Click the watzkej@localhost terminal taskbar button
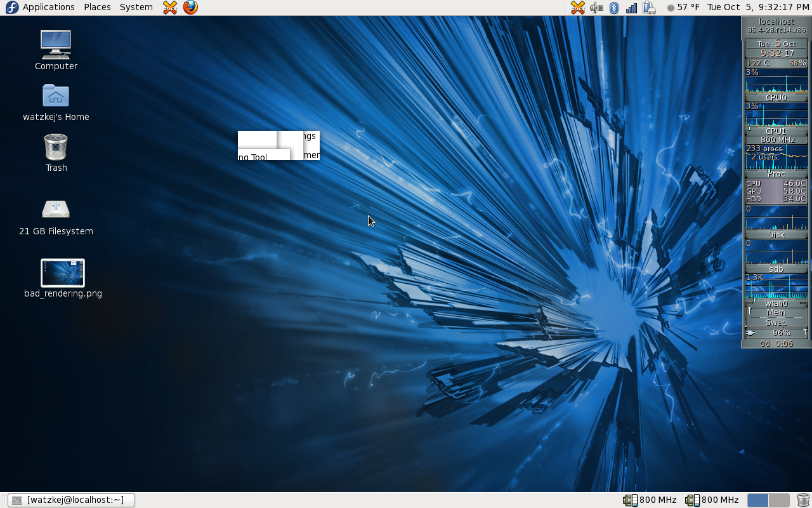Screen dimensions: 812x508 [x=71, y=500]
